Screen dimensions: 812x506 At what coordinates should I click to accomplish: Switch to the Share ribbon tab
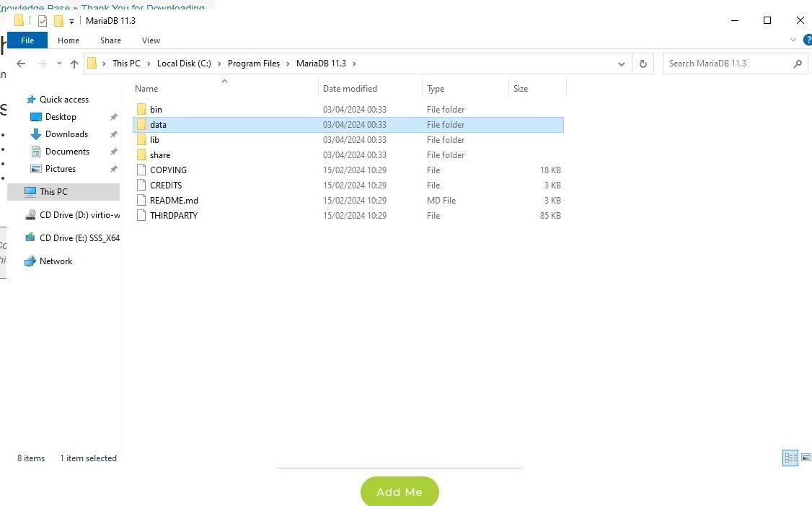point(110,40)
